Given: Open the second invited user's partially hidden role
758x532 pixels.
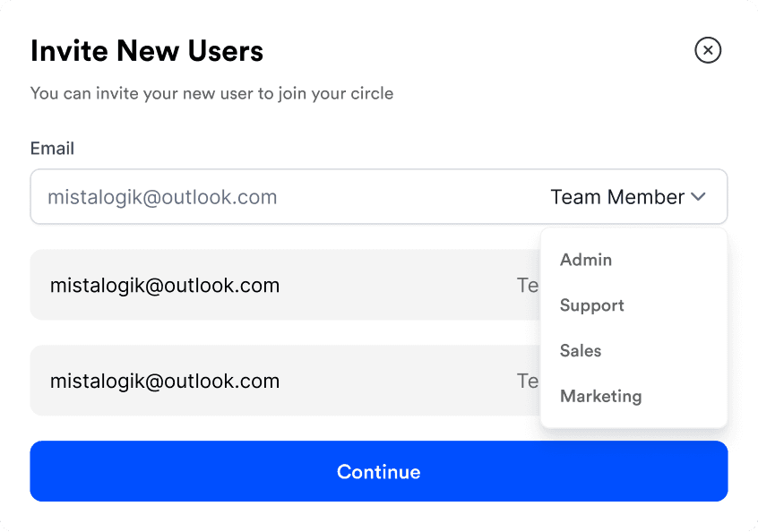Looking at the screenshot, I should [x=528, y=381].
